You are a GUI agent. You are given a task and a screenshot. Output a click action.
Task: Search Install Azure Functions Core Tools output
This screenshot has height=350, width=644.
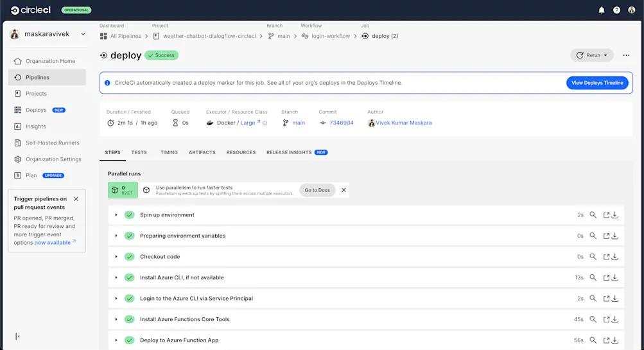593,319
